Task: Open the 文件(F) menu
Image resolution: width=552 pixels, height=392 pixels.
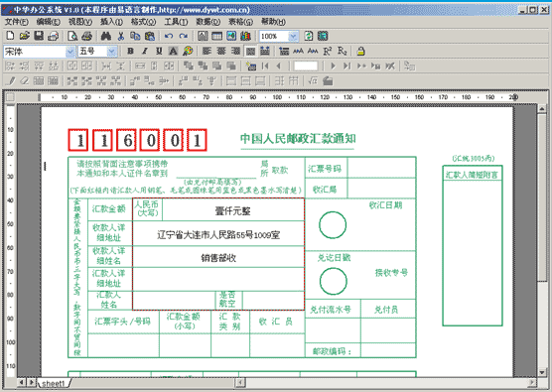Action: pyautogui.click(x=17, y=22)
